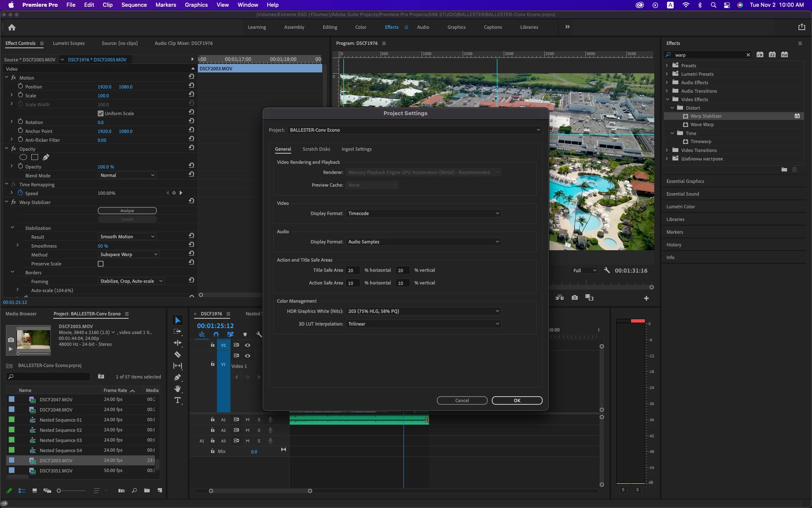Reset the Position parameter
The height and width of the screenshot is (508, 812).
coord(192,86)
